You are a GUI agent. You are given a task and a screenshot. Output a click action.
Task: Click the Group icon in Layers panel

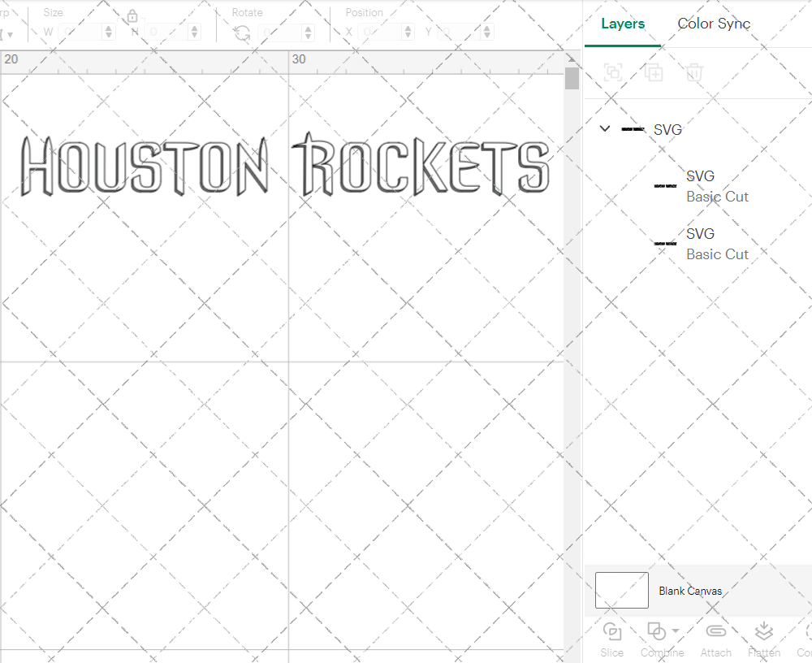tap(613, 72)
